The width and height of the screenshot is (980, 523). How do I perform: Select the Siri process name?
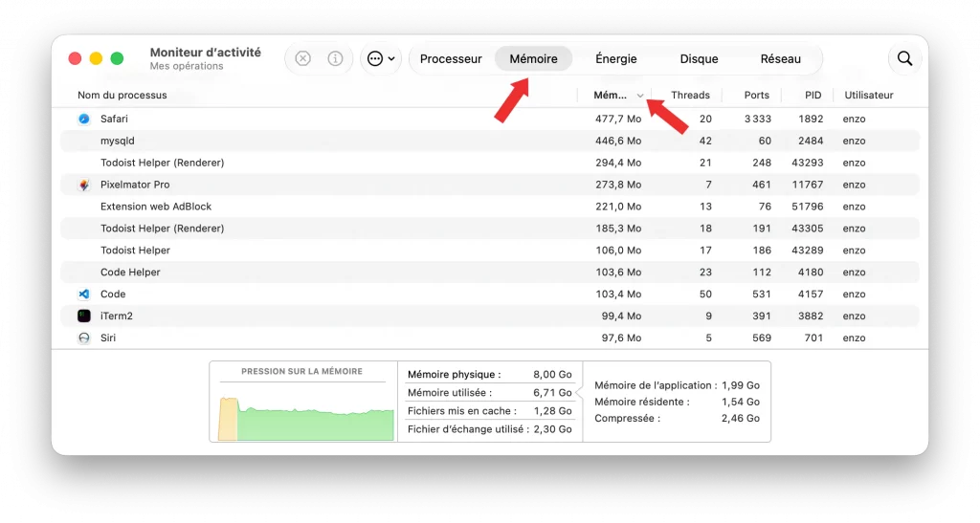108,338
